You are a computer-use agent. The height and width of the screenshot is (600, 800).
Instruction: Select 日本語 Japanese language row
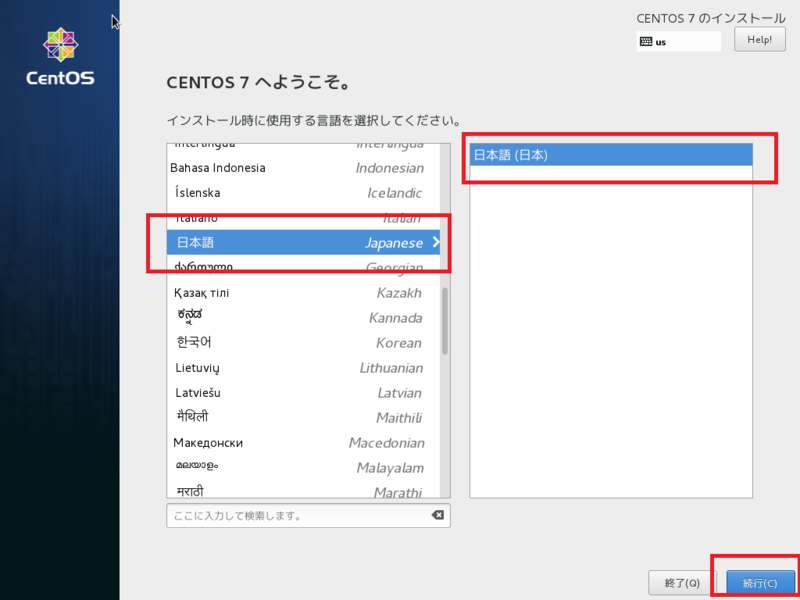(x=304, y=242)
